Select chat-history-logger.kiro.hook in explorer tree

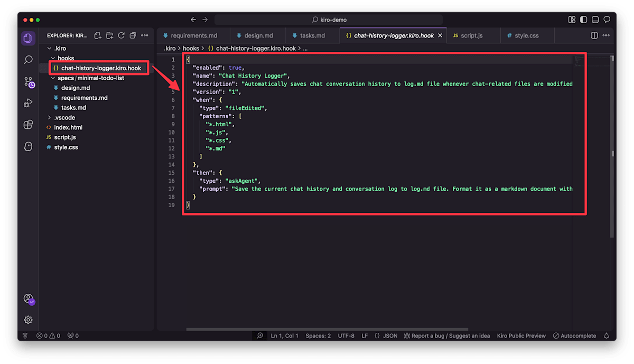point(101,68)
